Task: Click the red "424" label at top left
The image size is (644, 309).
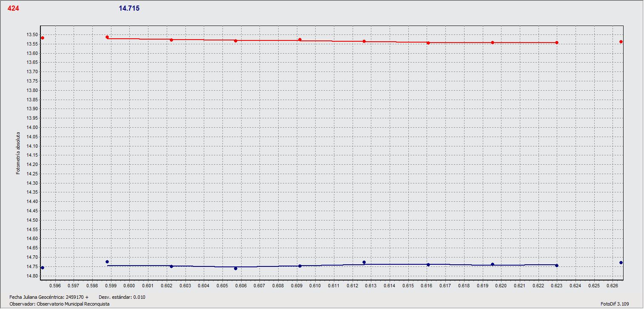Action: click(13, 8)
